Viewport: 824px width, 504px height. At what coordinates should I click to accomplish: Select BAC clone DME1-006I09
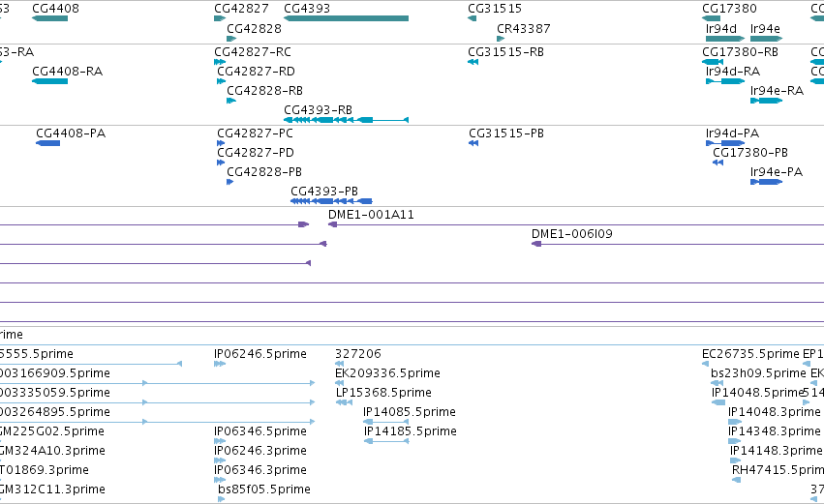tap(571, 234)
